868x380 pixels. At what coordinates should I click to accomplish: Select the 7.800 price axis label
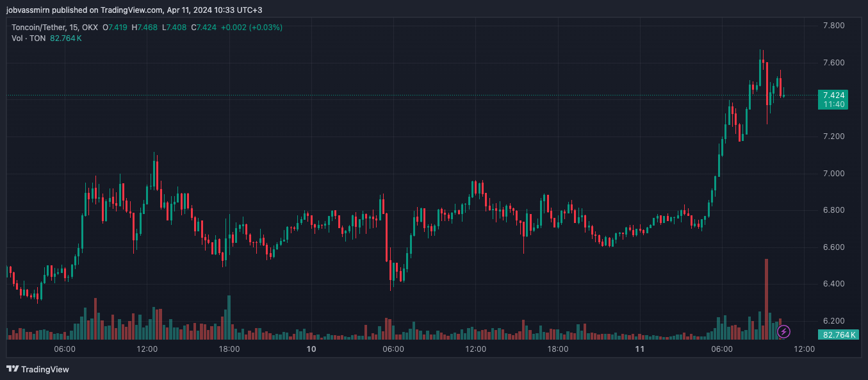(x=833, y=26)
